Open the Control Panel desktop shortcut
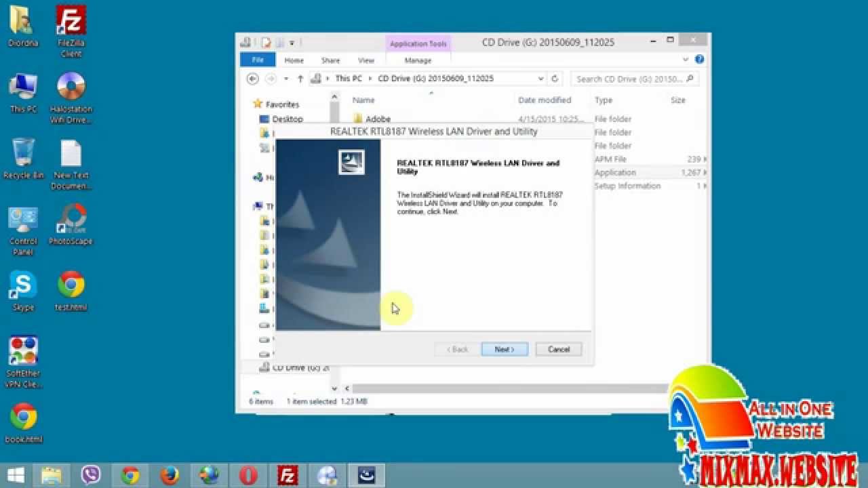868x488 pixels. click(23, 230)
